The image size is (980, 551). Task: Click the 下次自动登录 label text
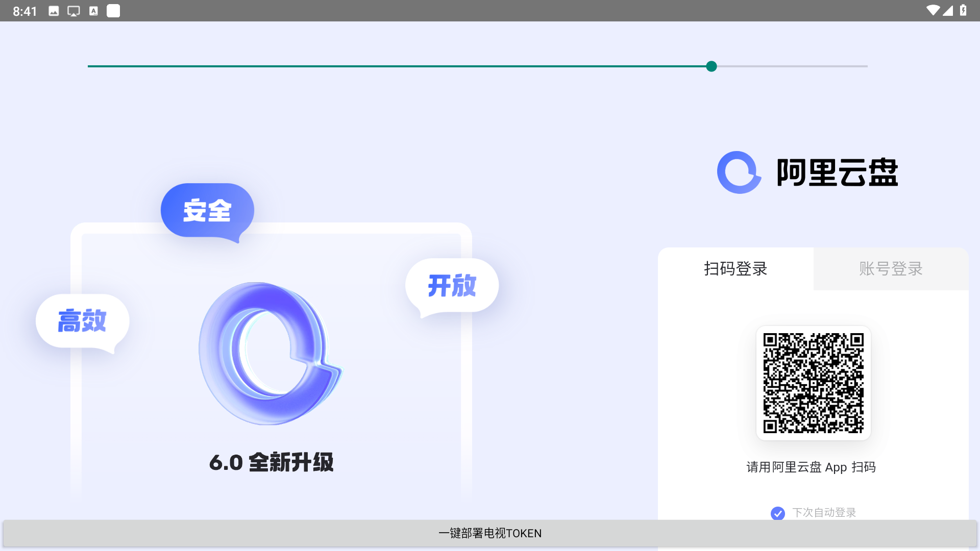[x=824, y=512]
